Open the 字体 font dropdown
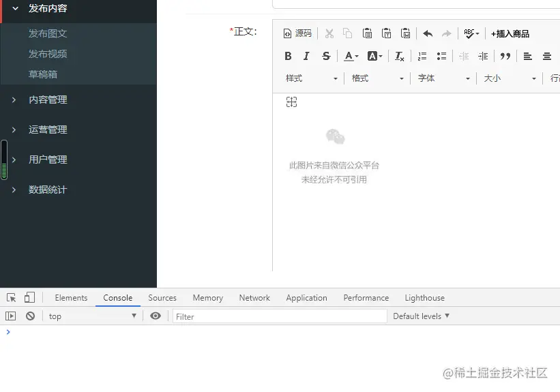 click(x=444, y=78)
